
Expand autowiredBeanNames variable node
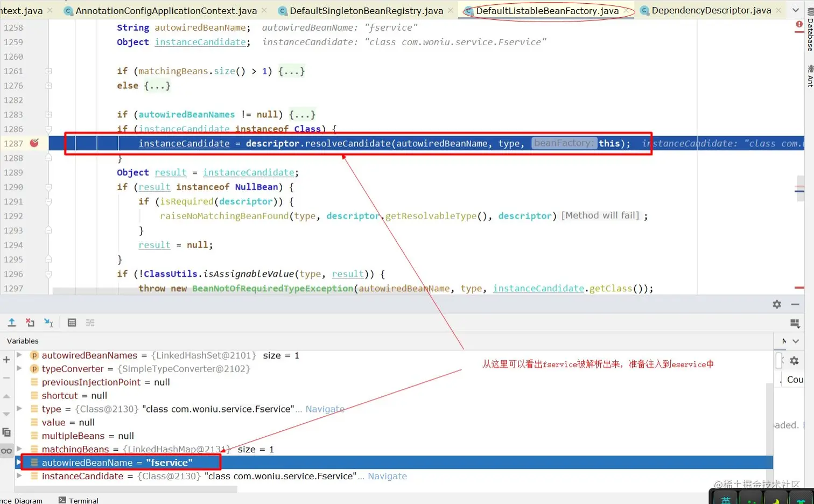19,355
